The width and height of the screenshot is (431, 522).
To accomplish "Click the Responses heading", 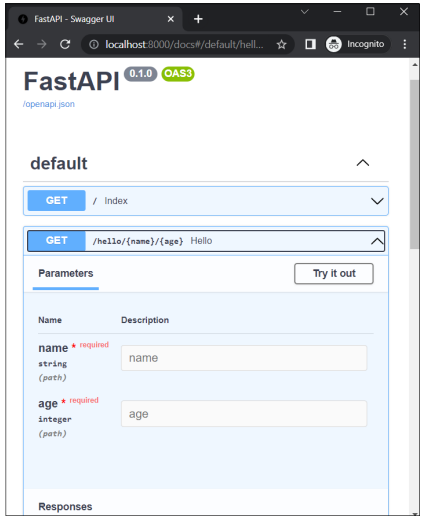I will point(65,507).
